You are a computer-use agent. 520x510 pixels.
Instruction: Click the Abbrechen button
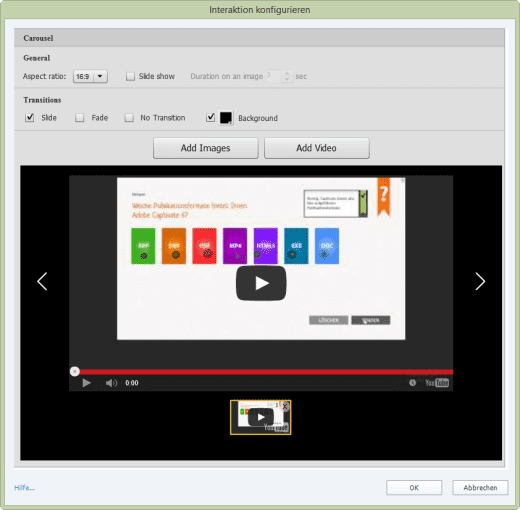click(480, 488)
